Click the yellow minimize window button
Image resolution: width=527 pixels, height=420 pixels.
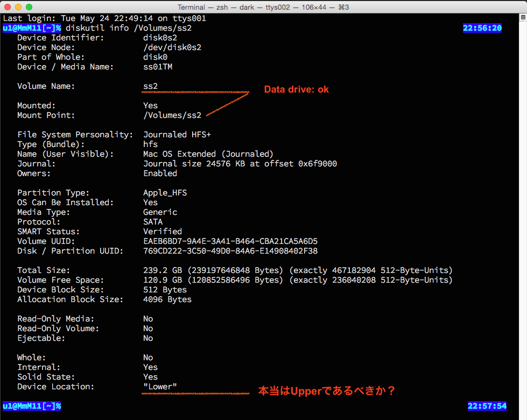pos(18,6)
